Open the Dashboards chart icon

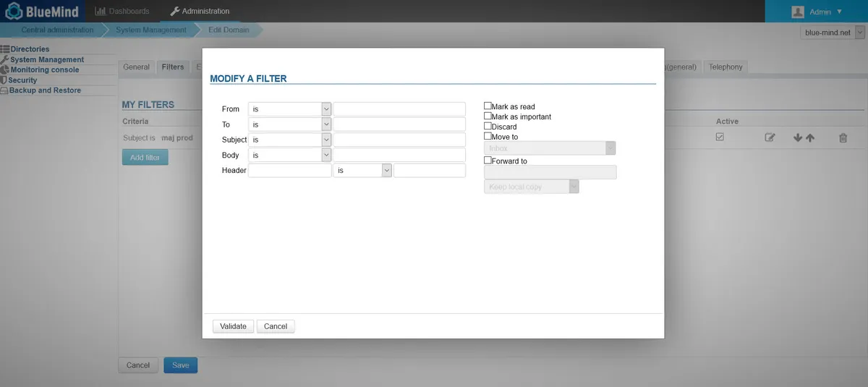[x=101, y=11]
